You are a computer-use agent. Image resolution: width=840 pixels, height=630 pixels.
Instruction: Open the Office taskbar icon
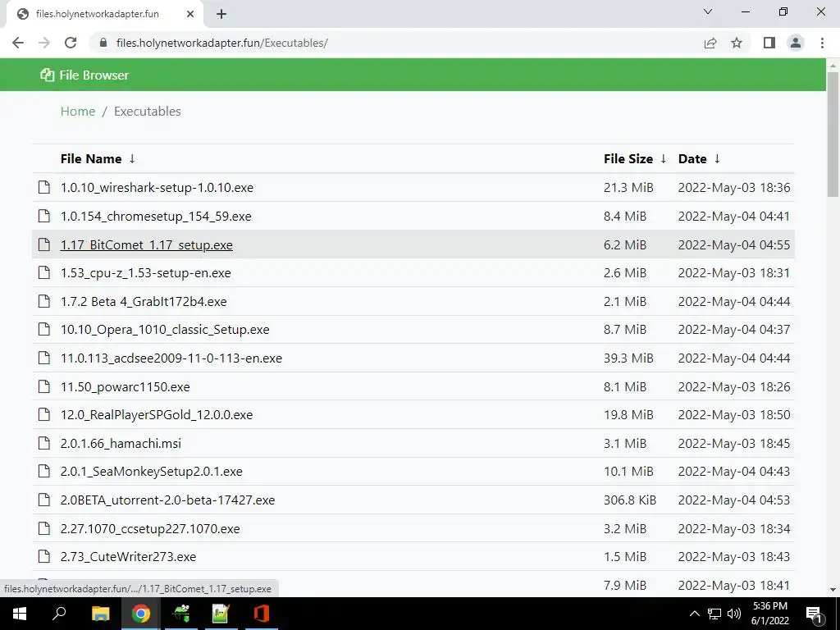coord(262,614)
